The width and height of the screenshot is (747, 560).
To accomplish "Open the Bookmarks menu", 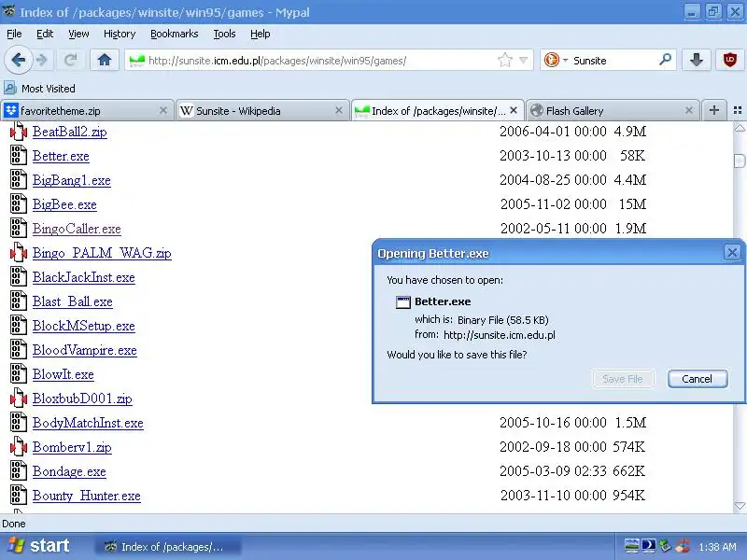I will [175, 34].
